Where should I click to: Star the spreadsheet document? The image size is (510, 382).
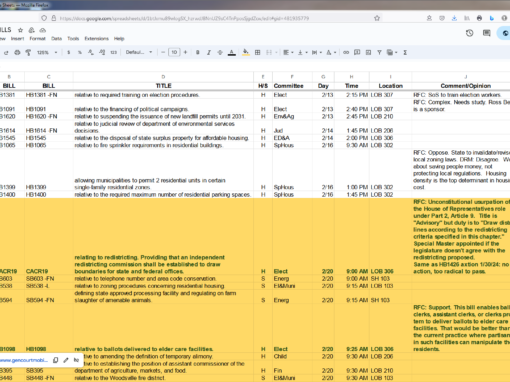[x=20, y=30]
